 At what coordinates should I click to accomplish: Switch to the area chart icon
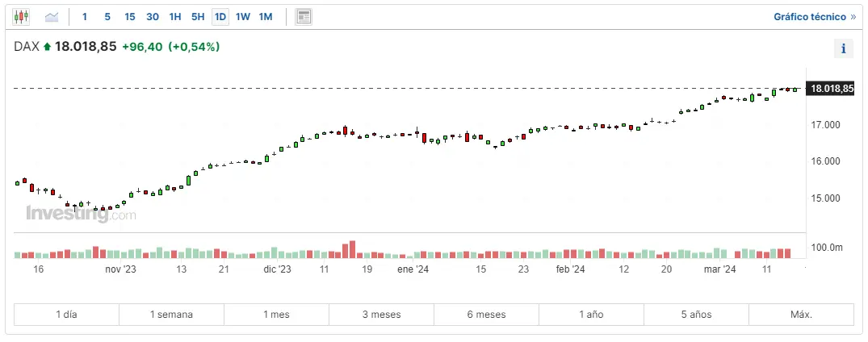[52, 16]
